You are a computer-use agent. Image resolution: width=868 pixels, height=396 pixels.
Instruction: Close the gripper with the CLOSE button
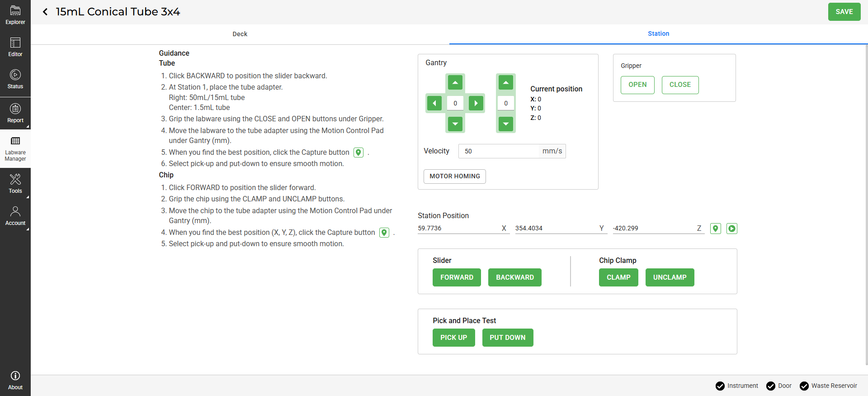pyautogui.click(x=680, y=85)
